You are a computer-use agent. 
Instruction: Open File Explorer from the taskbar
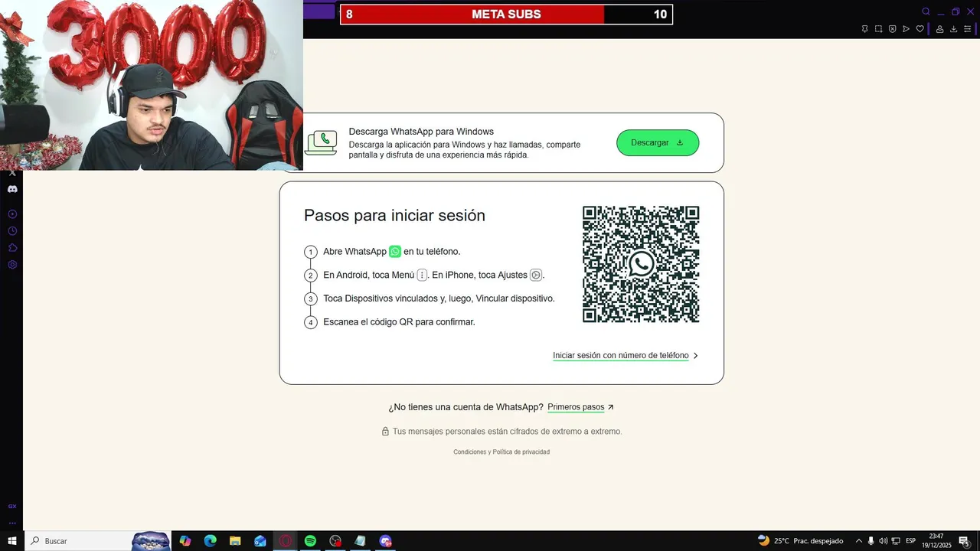tap(235, 541)
